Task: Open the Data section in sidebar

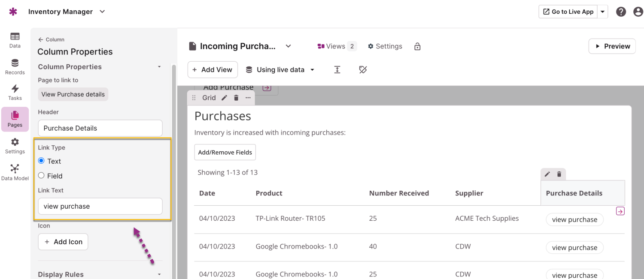Action: point(15,40)
